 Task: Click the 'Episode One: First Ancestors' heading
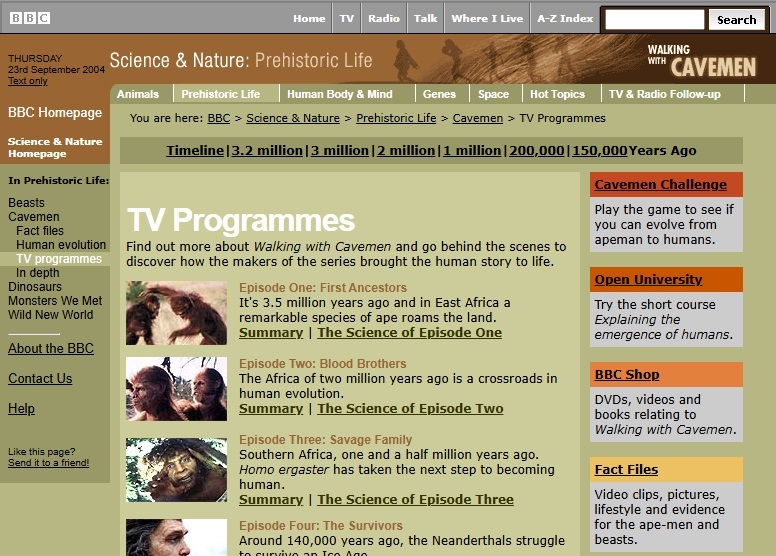pos(323,288)
